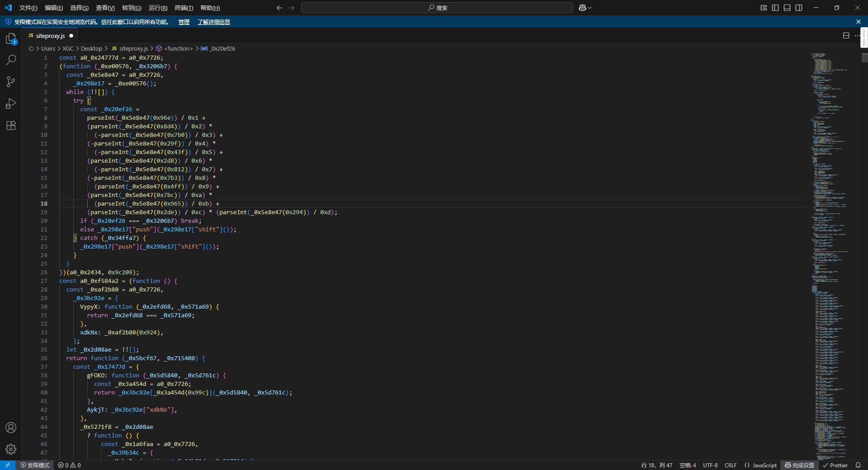
Task: Click line number 27 in the gutter
Action: click(x=44, y=281)
